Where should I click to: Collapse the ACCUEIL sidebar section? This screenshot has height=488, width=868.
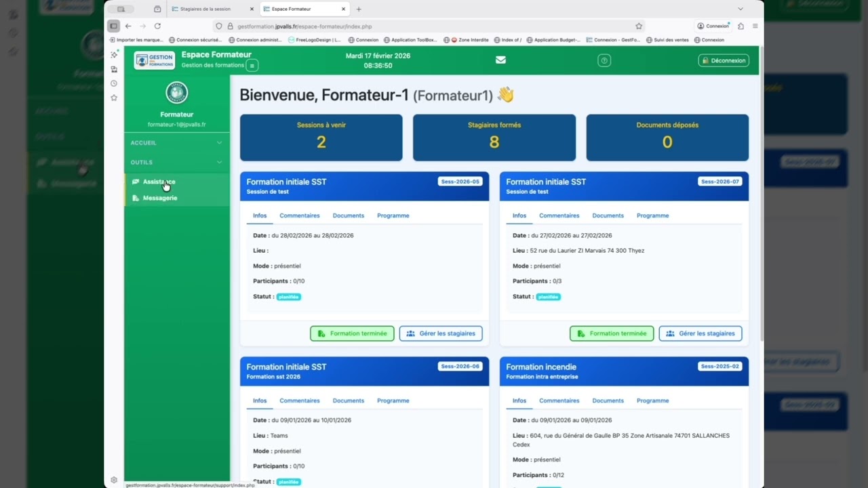[x=176, y=143]
